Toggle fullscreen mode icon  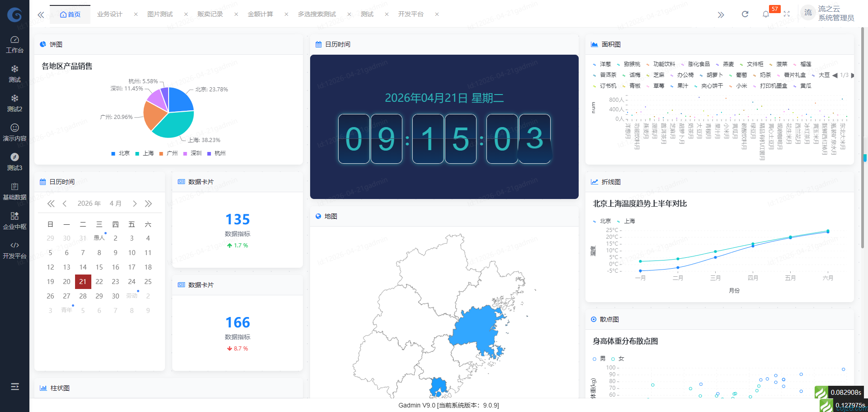787,14
